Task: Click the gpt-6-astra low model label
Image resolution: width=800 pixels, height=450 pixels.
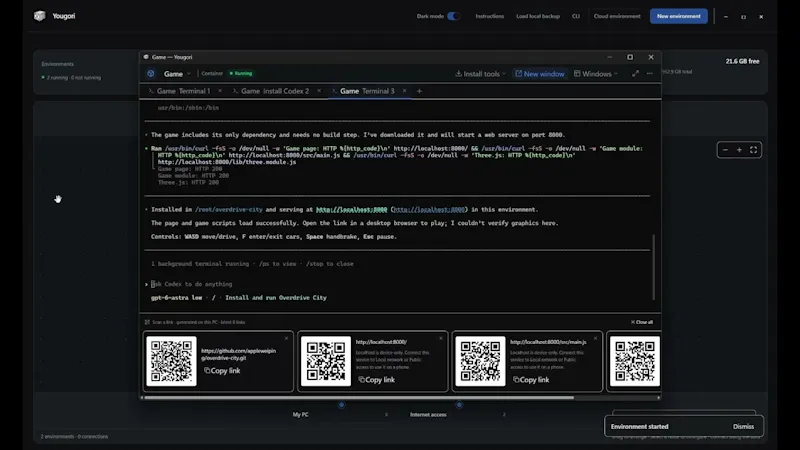Action: [x=177, y=297]
